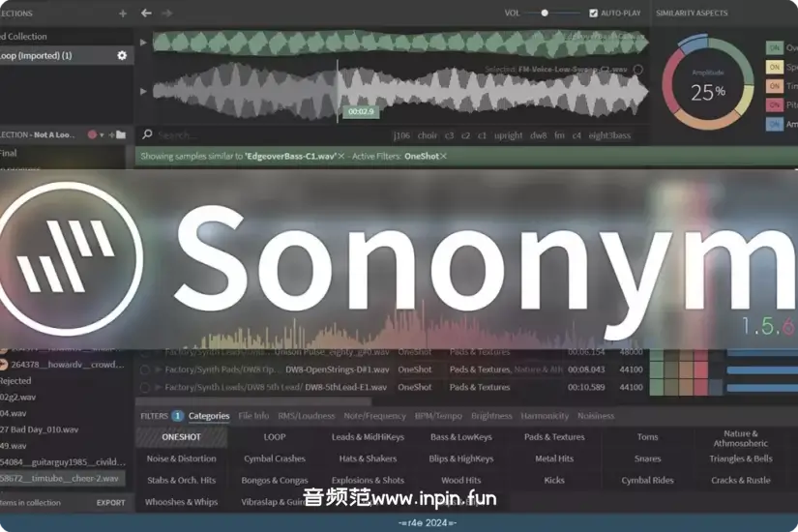Select the Rejected group
Viewport: 798px width, 532px height.
[x=15, y=381]
